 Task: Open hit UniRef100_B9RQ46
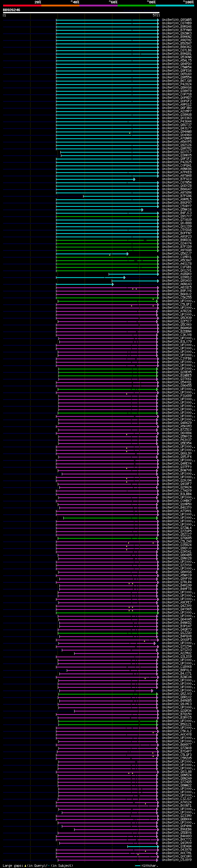click(x=176, y=26)
